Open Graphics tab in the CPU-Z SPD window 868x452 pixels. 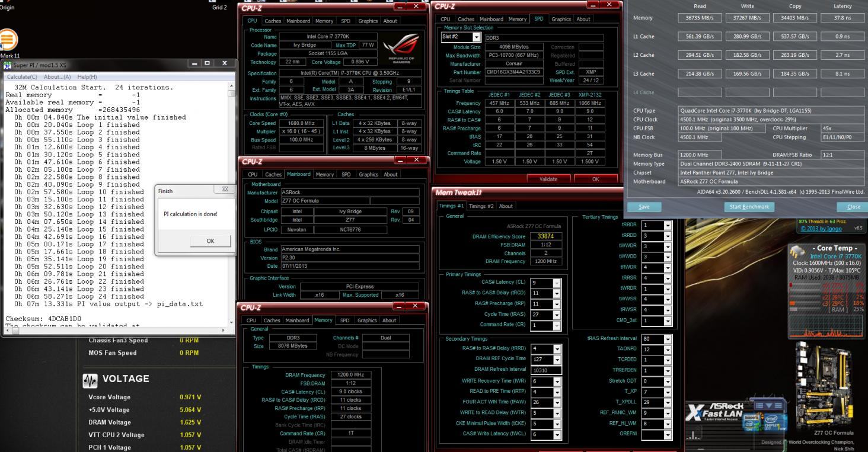[561, 19]
